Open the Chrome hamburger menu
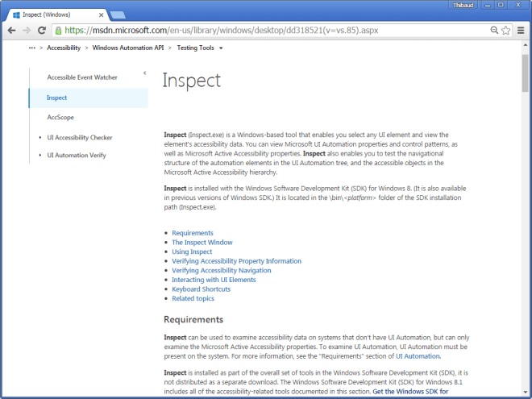The width and height of the screenshot is (532, 399). (x=521, y=31)
